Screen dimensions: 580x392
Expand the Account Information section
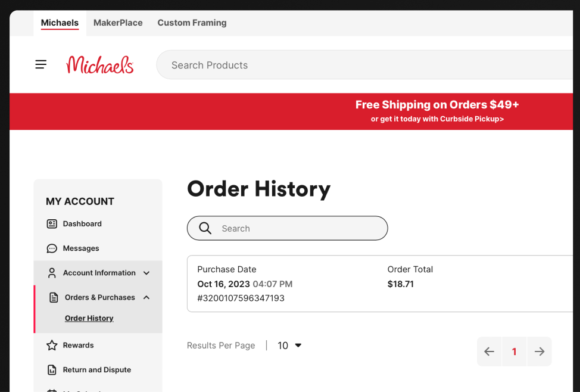(146, 273)
